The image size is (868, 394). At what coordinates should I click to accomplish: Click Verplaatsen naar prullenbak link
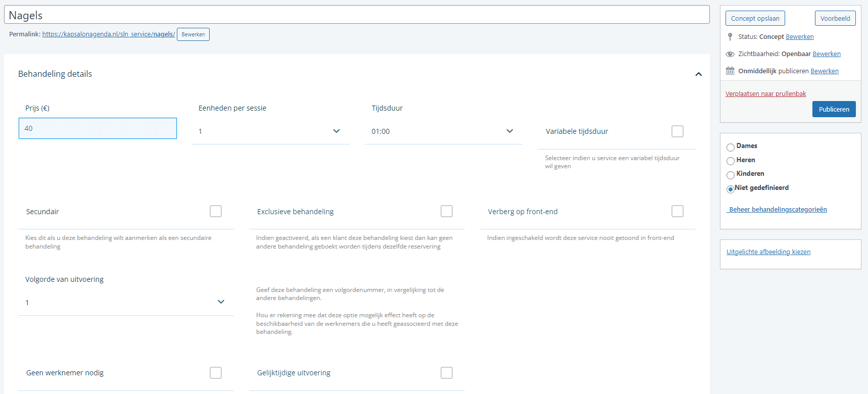click(765, 94)
